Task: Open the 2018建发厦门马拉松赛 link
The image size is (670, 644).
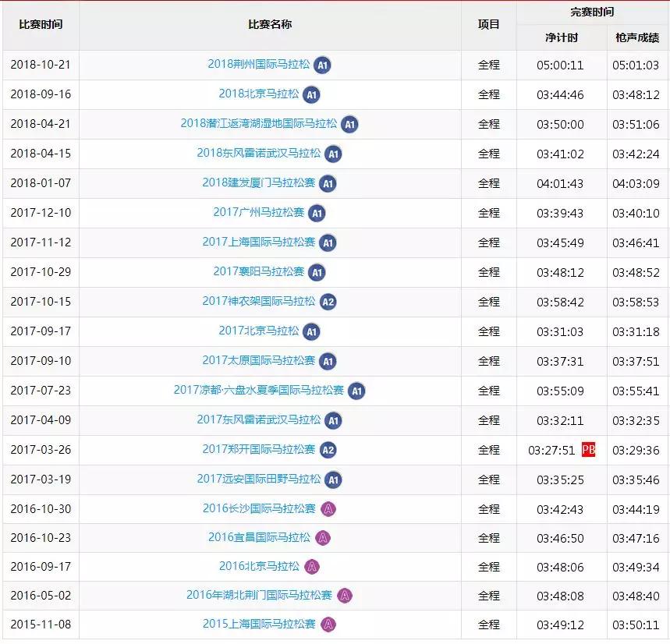Action: pyautogui.click(x=258, y=183)
